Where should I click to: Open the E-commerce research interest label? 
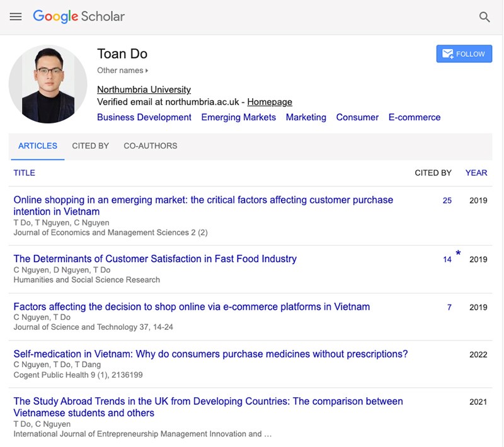point(415,117)
